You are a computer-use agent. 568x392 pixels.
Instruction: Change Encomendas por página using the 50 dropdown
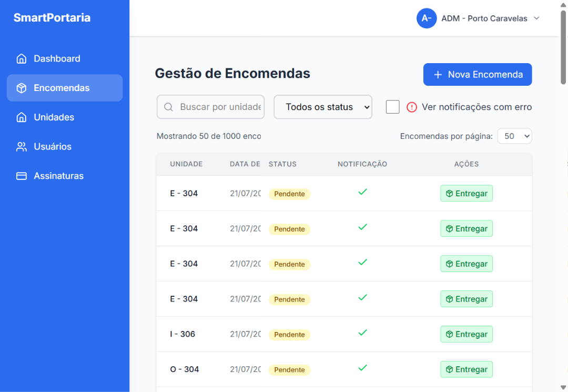point(514,136)
